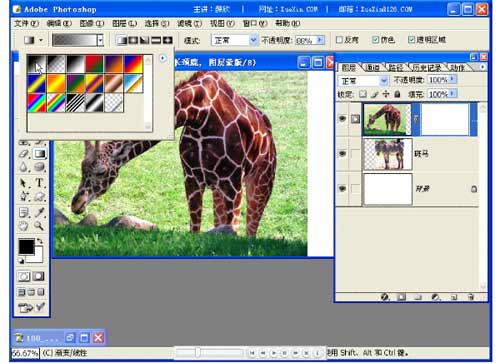Choose Angle gradient style

pos(144,41)
